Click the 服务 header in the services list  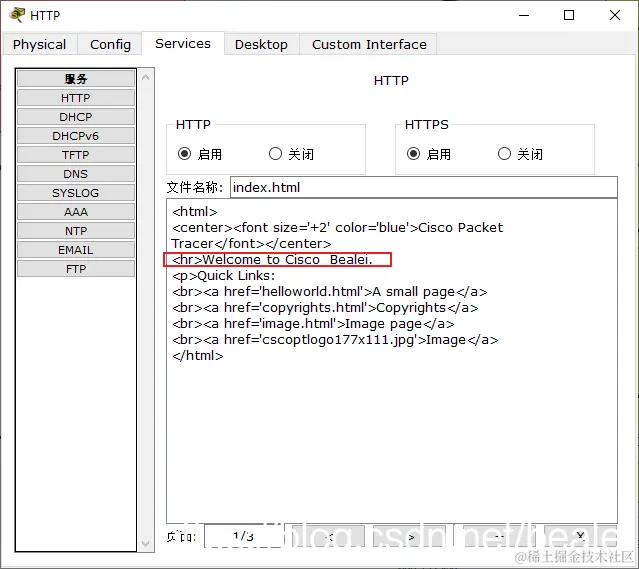(x=76, y=79)
